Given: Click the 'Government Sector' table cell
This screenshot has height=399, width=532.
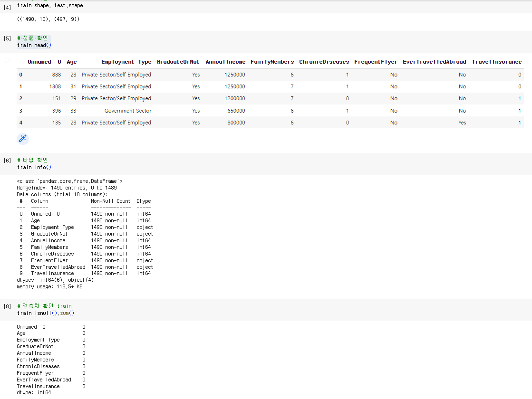Looking at the screenshot, I should coord(128,111).
